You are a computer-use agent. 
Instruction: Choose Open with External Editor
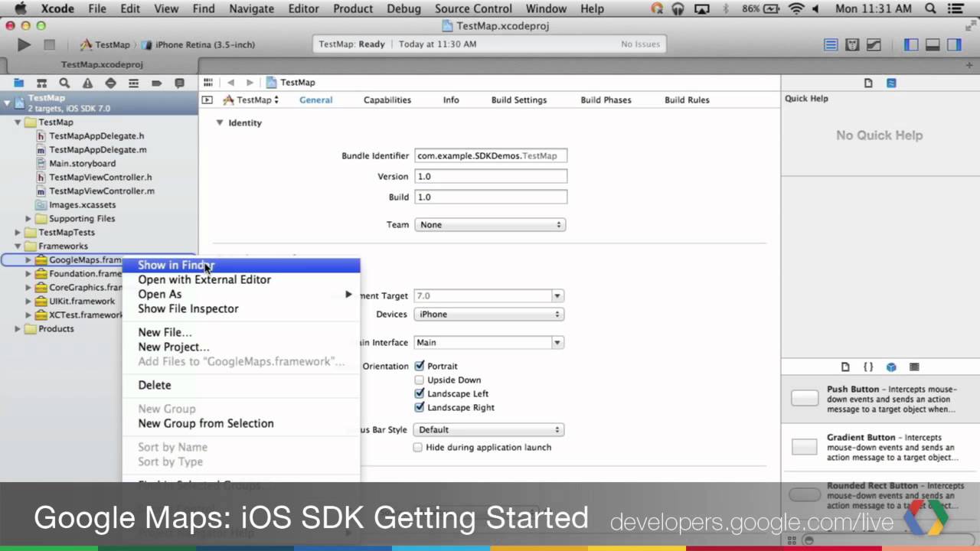click(241, 279)
